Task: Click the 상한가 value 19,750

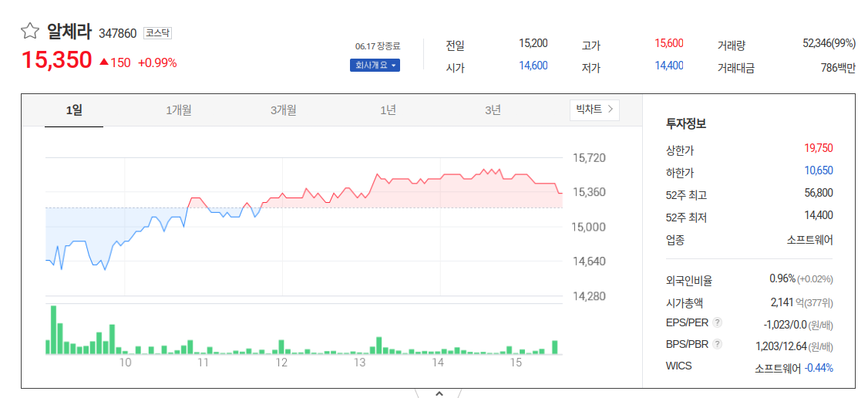Action: pyautogui.click(x=819, y=148)
